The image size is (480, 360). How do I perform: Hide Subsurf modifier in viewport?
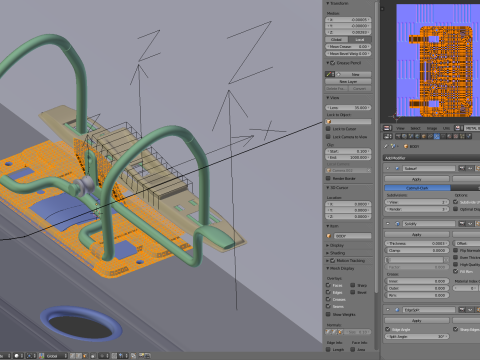click(x=470, y=168)
